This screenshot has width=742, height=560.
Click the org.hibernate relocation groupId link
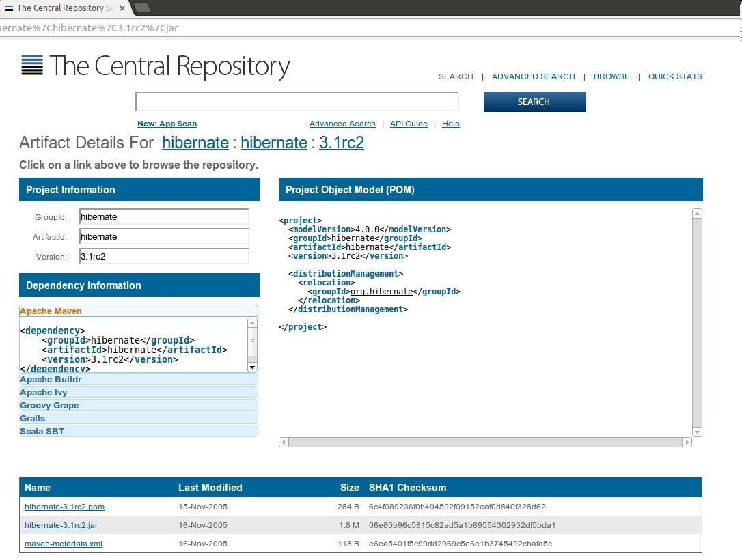pyautogui.click(x=381, y=292)
